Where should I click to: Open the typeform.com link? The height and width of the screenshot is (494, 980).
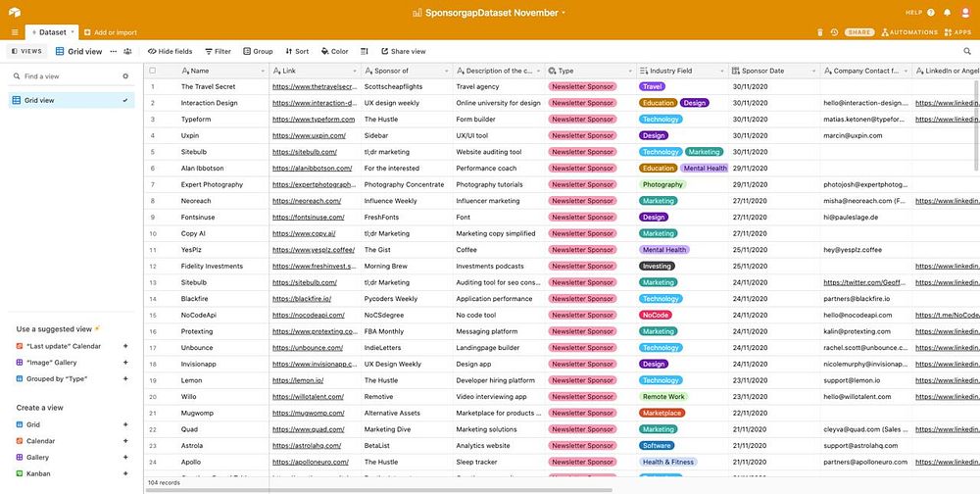tap(314, 119)
